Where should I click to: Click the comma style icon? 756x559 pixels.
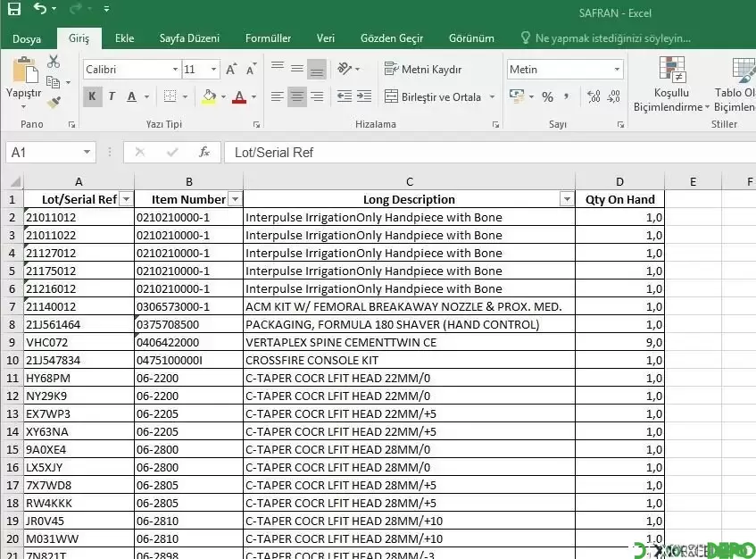pyautogui.click(x=567, y=96)
